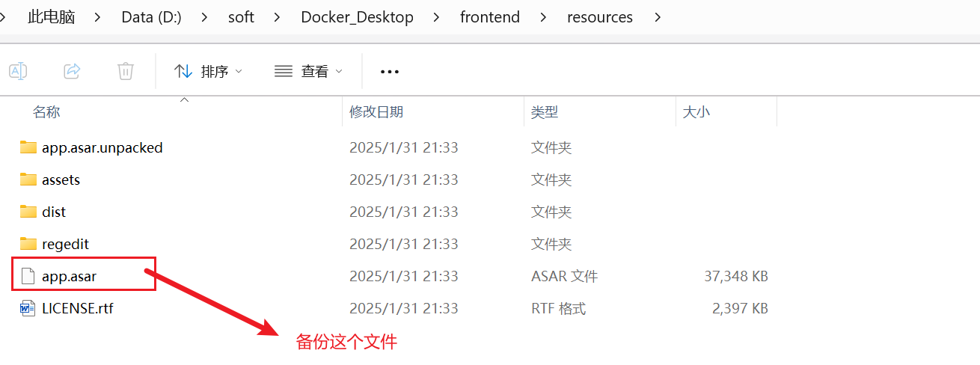Select the app.asar.unpacked folder icon
Screen dimensions: 980x365
(x=28, y=147)
